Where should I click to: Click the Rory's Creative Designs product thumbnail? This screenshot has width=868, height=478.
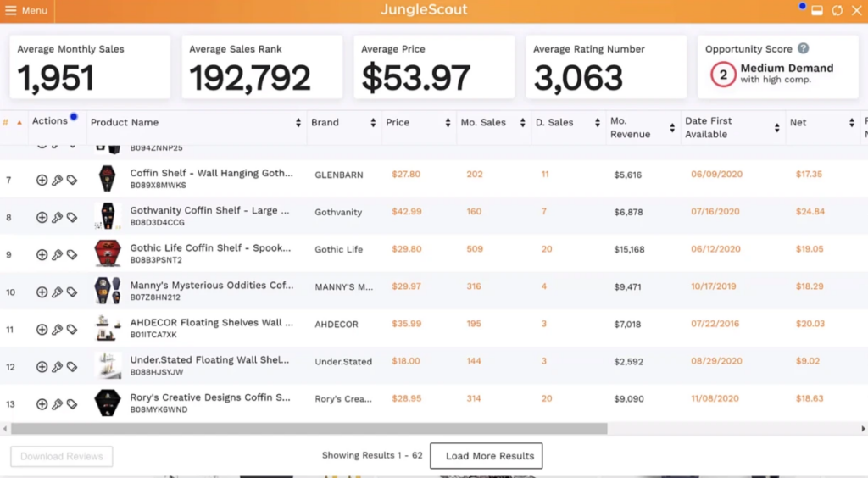coord(108,403)
